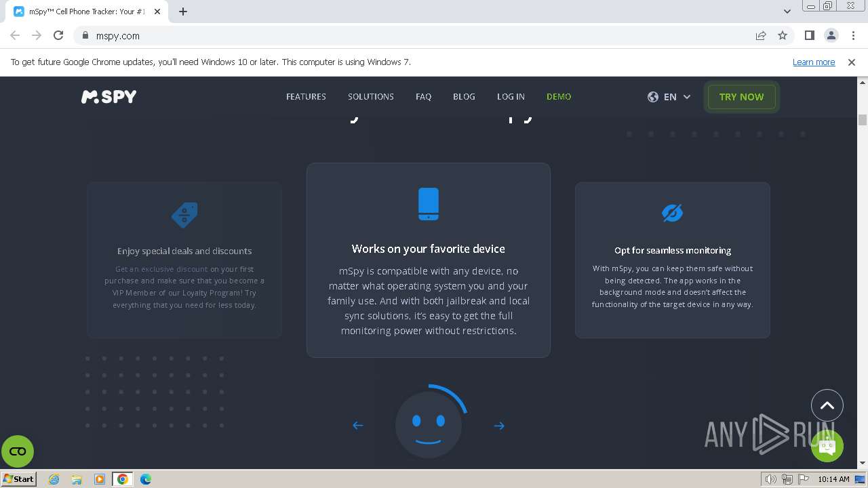View site information lock icon
The height and width of the screenshot is (488, 868).
pos(85,36)
